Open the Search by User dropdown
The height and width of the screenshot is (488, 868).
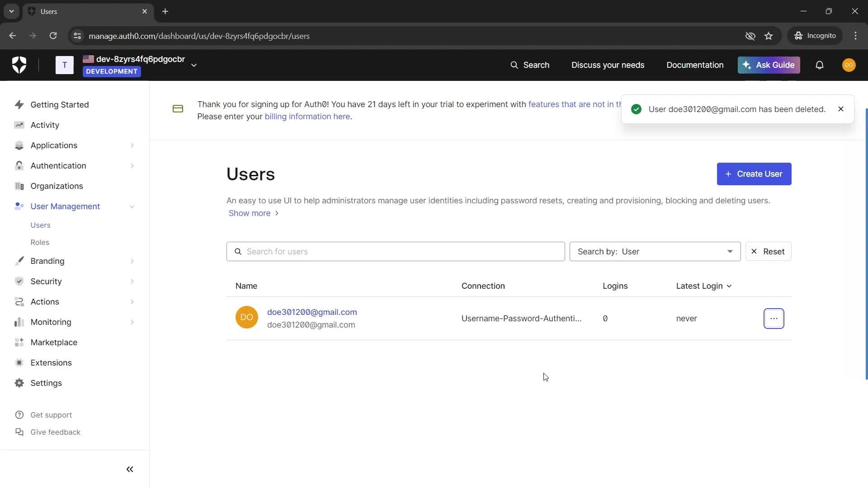(x=655, y=252)
